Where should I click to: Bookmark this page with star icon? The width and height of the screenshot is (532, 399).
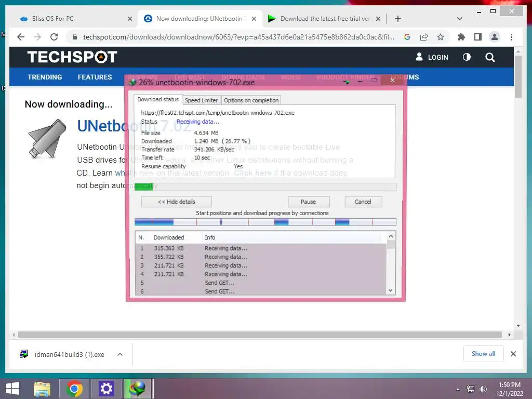coord(441,37)
